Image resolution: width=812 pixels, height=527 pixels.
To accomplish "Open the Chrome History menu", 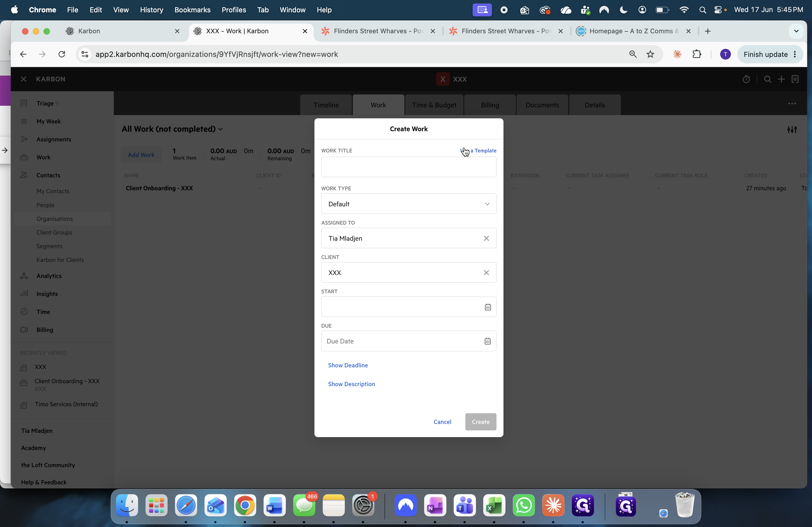I will 151,10.
